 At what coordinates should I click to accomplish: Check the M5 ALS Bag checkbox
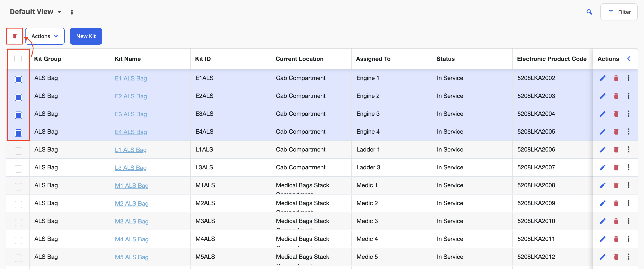(18, 258)
